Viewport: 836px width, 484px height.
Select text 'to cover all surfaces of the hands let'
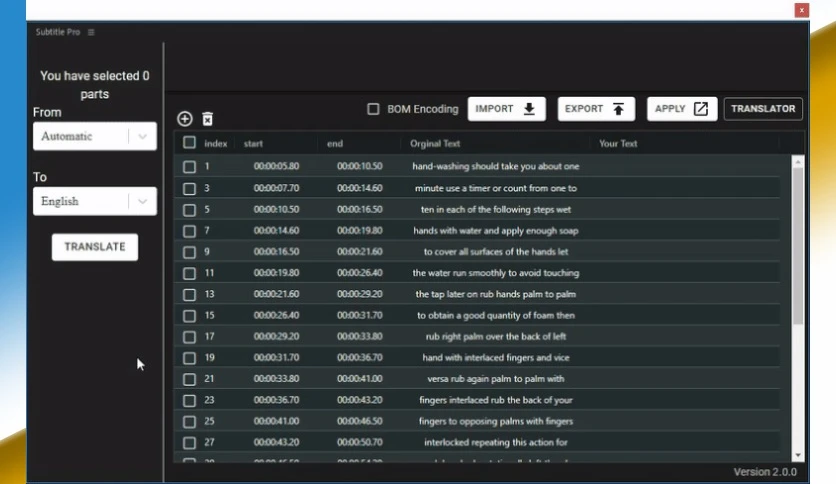pos(496,252)
